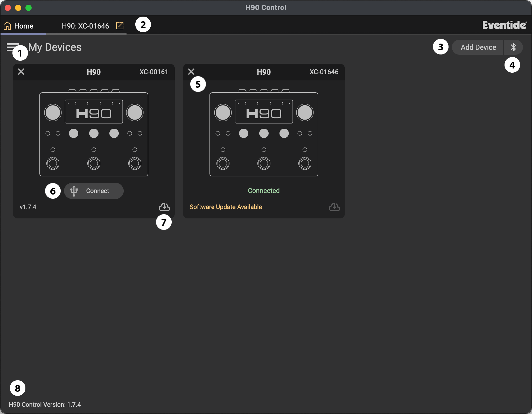Click the Home house icon
The image size is (532, 414).
7,26
